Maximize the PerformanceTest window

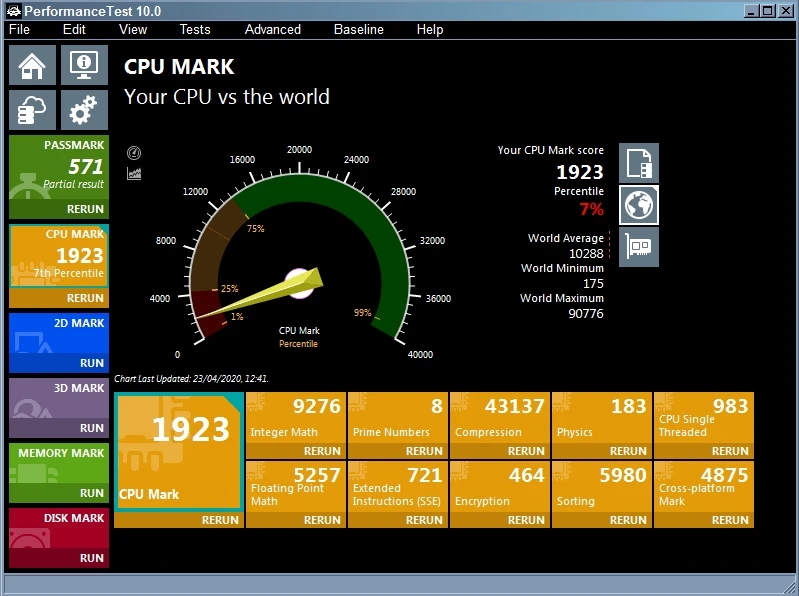click(767, 11)
